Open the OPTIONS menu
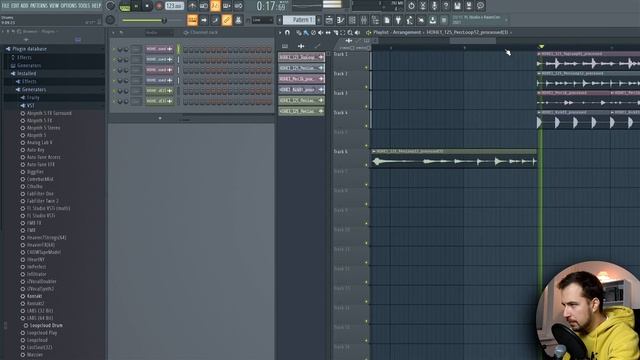Screen dimensions: 640x360 click(x=69, y=6)
